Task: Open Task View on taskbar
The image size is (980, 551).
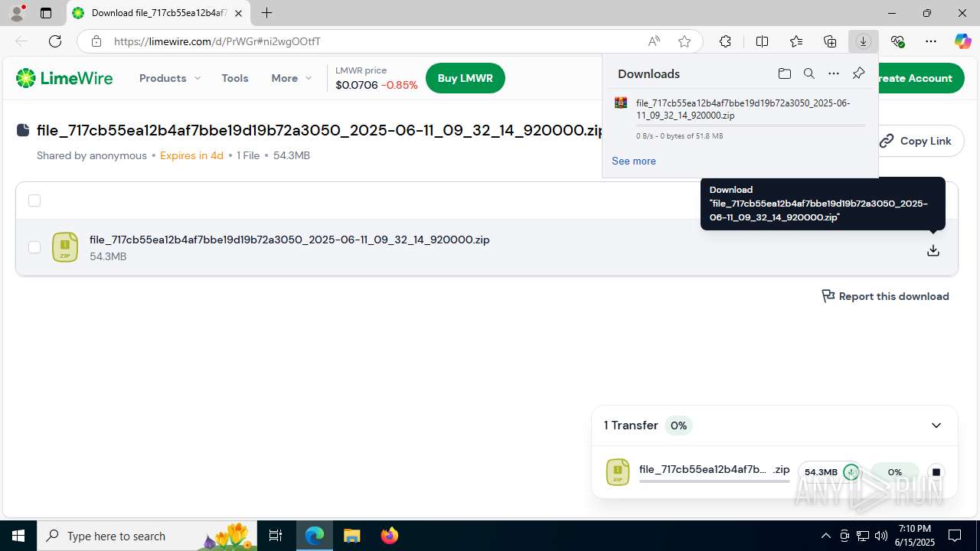Action: tap(276, 536)
